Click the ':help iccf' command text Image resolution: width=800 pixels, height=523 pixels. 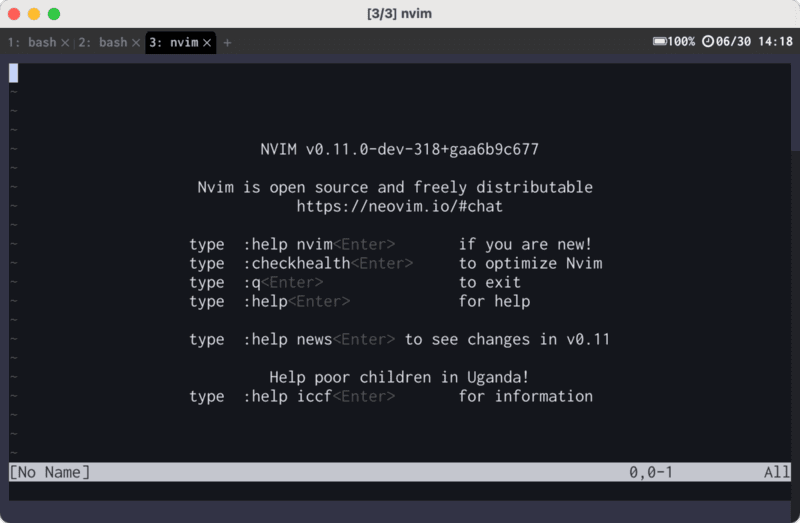pyautogui.click(x=288, y=396)
